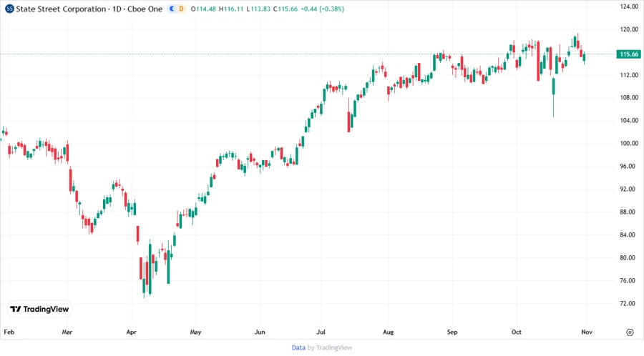Screen dimensions: 644x356
Task: Click the Jun label on time axis
Action: tap(260, 332)
